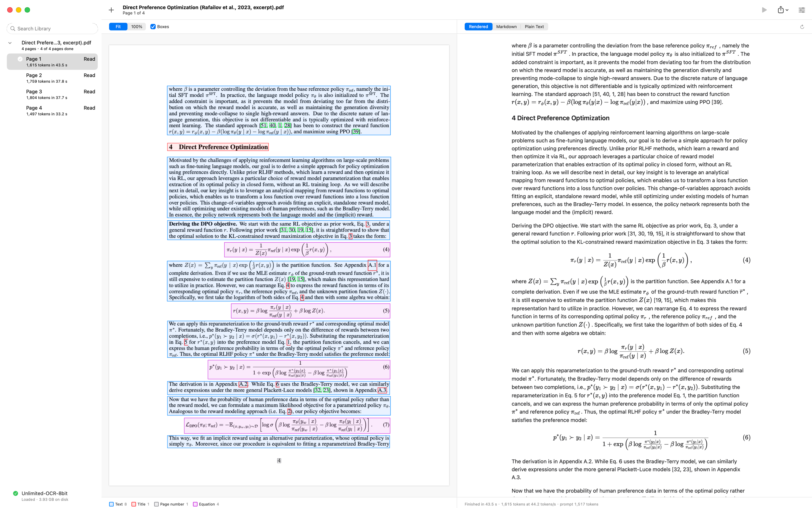The height and width of the screenshot is (508, 812).
Task: Collapse the Direct Prefere... pdf document tree
Action: tap(10, 43)
